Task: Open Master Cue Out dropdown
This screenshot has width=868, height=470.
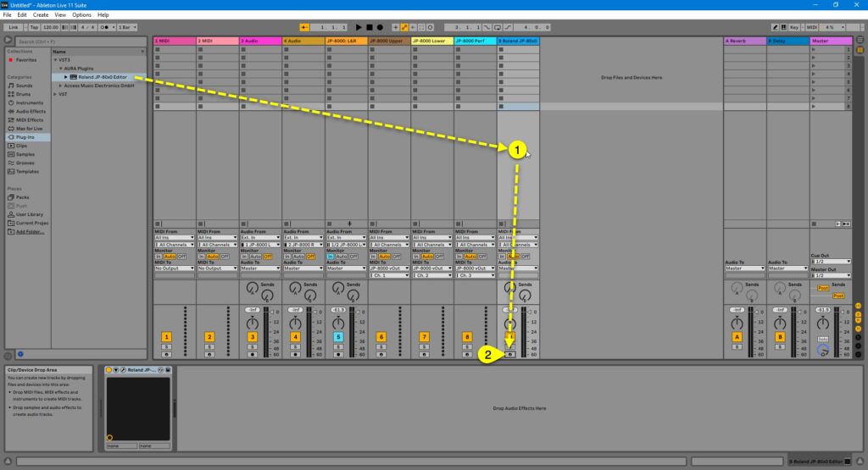Action: click(x=831, y=261)
